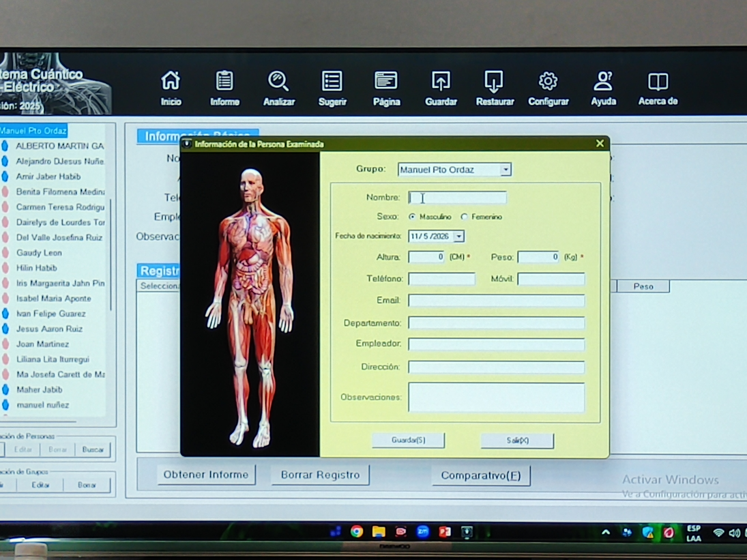
Task: Click the Email field
Action: pyautogui.click(x=496, y=301)
